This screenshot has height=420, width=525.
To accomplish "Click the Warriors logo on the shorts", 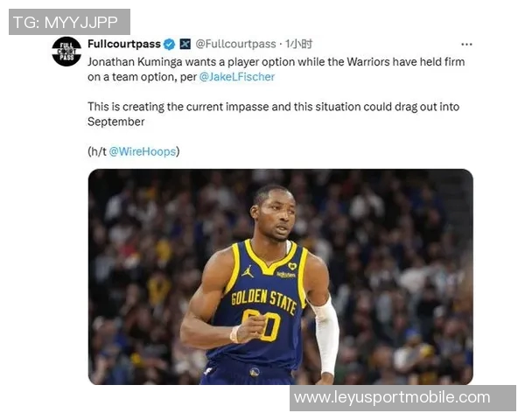I will coord(255,371).
